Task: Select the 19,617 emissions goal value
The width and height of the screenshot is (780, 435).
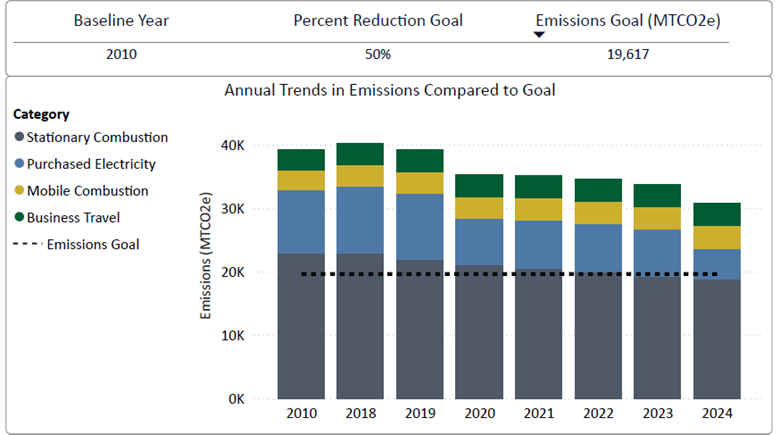Action: (x=628, y=54)
